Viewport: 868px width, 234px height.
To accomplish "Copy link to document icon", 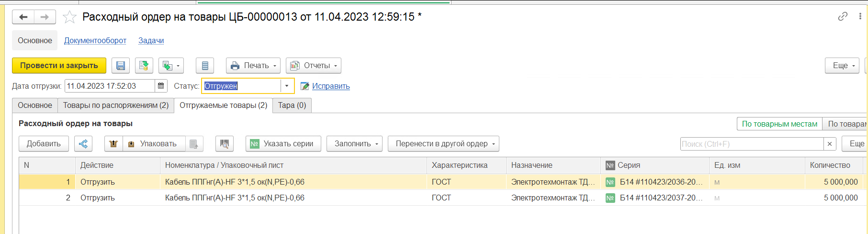I will 843,16.
